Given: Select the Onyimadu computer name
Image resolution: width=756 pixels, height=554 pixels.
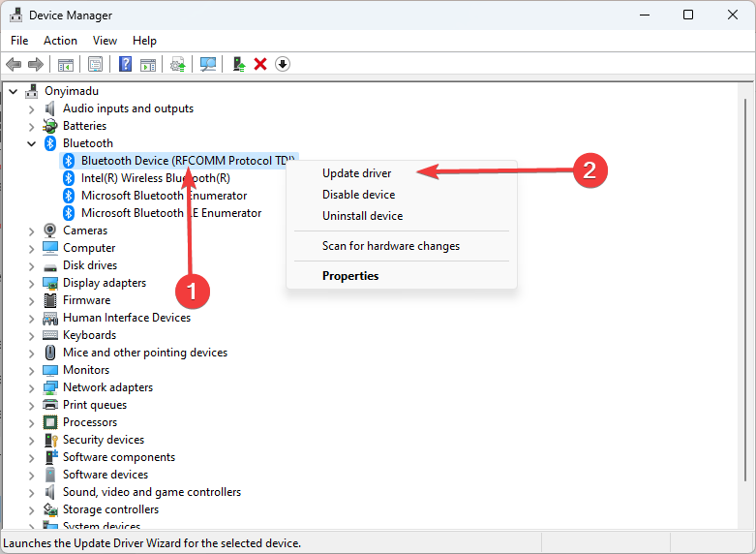Looking at the screenshot, I should (72, 91).
